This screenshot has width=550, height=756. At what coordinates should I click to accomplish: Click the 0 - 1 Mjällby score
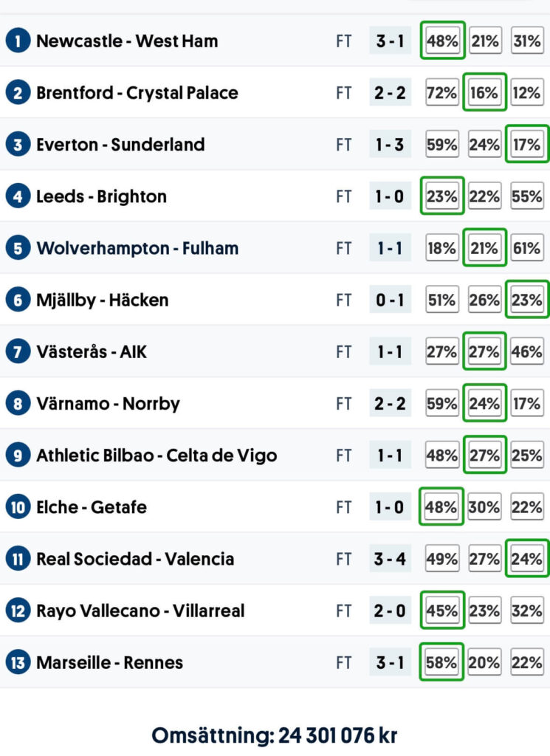[390, 300]
